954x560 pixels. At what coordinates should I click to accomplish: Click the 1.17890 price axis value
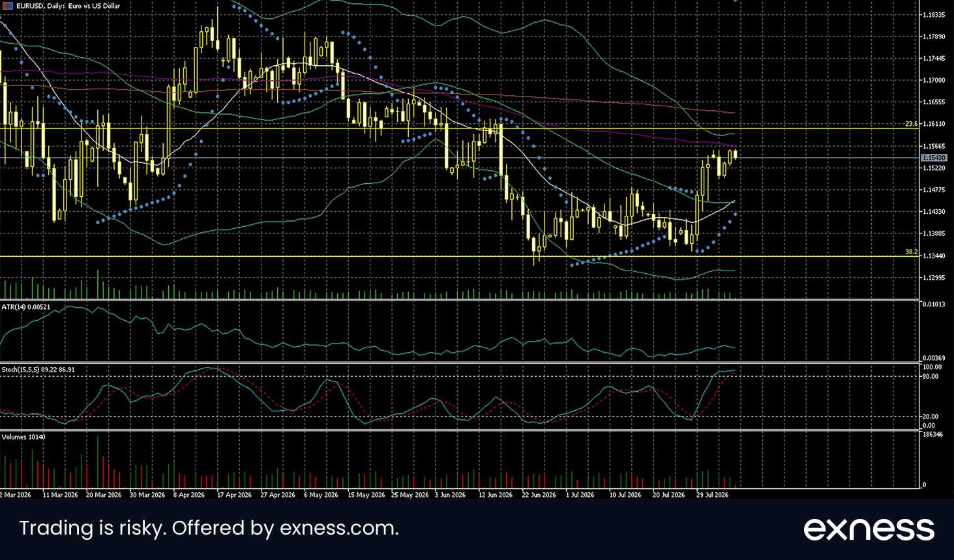[934, 37]
